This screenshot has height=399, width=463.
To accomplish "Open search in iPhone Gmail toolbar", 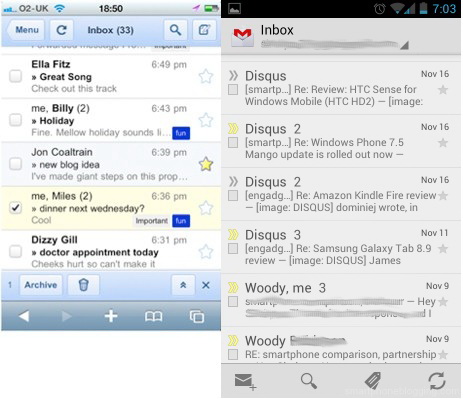I will click(175, 30).
